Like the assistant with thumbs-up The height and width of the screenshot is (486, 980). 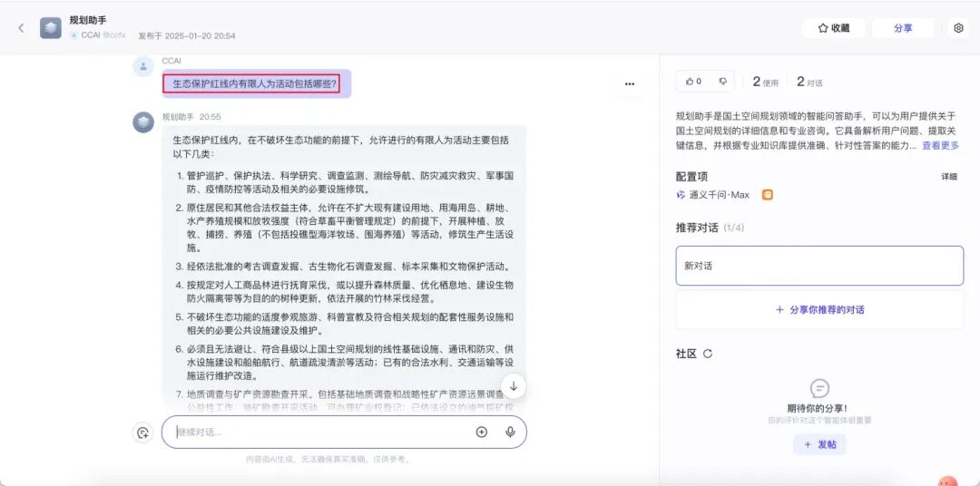pos(694,82)
